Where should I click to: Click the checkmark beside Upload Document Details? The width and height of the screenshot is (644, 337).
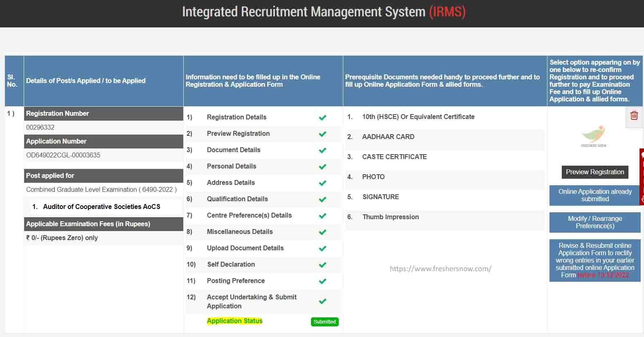pos(322,248)
